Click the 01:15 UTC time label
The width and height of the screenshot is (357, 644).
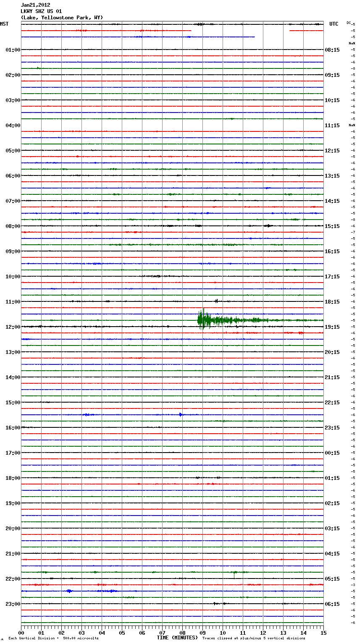click(332, 478)
